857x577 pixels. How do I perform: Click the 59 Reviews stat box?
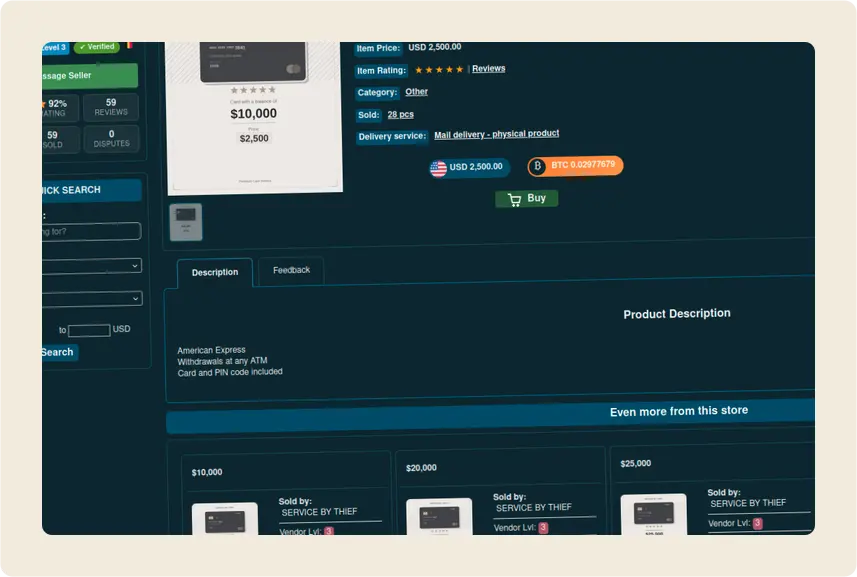pyautogui.click(x=111, y=107)
